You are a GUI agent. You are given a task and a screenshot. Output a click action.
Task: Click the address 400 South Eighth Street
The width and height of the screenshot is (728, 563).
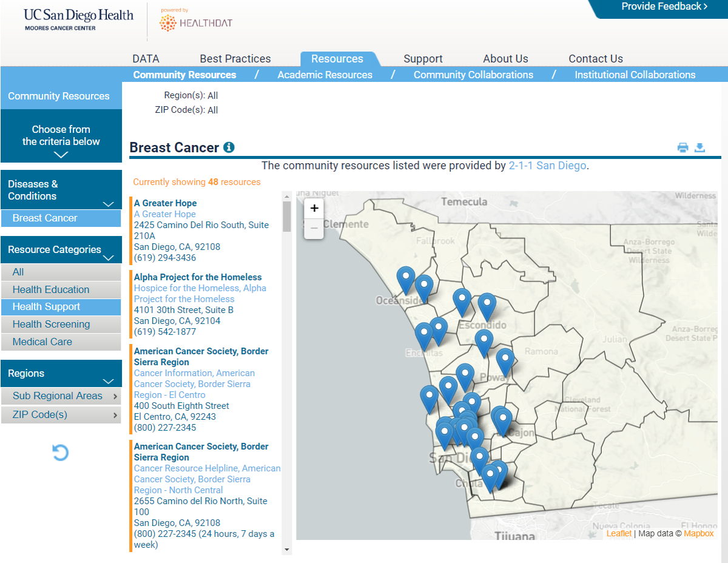point(181,406)
